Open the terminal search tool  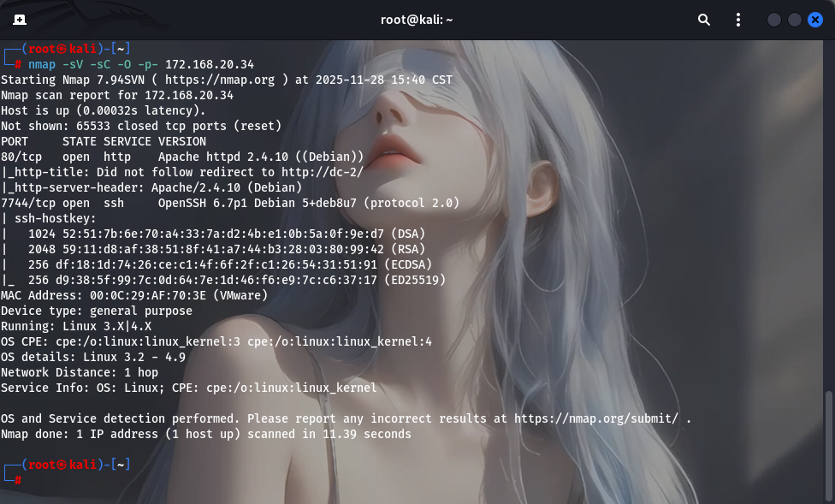[x=703, y=20]
